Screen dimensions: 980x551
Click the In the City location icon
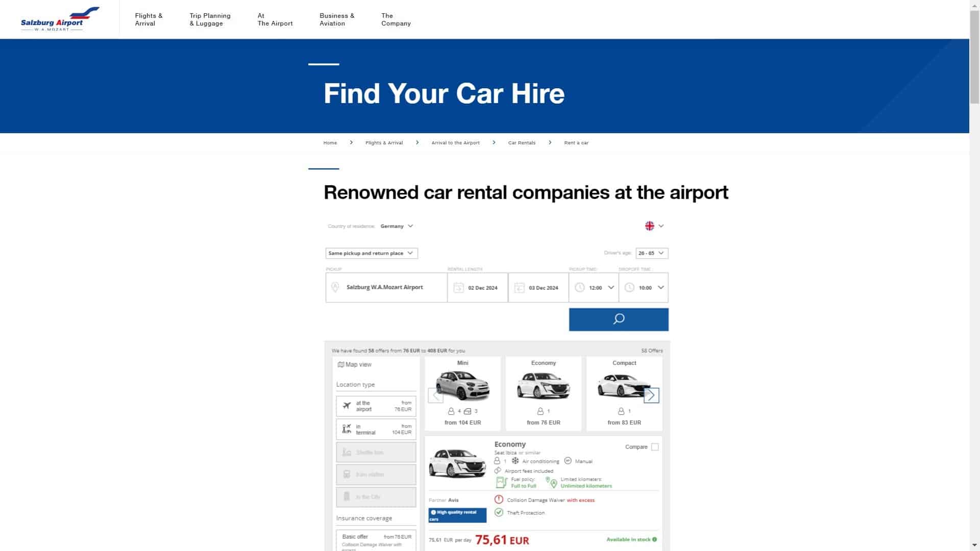[x=347, y=497]
